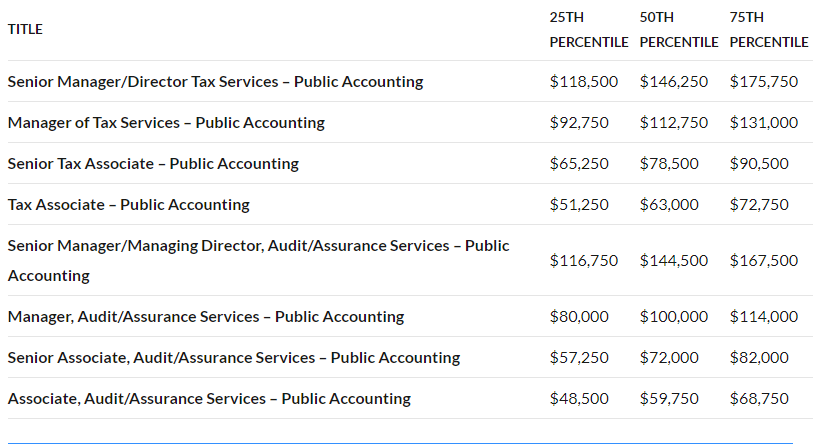Click the $78,500 median value
The image size is (813, 444).
[x=669, y=163]
